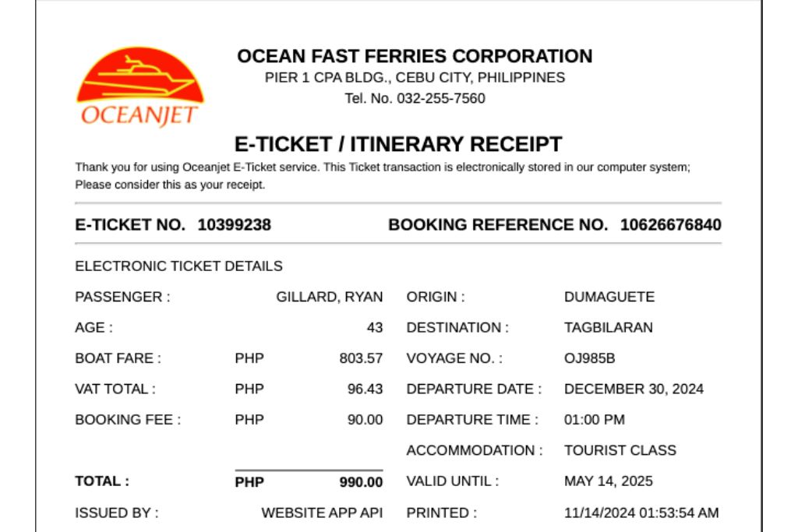Click the boat fare amount 803.57

pos(361,358)
